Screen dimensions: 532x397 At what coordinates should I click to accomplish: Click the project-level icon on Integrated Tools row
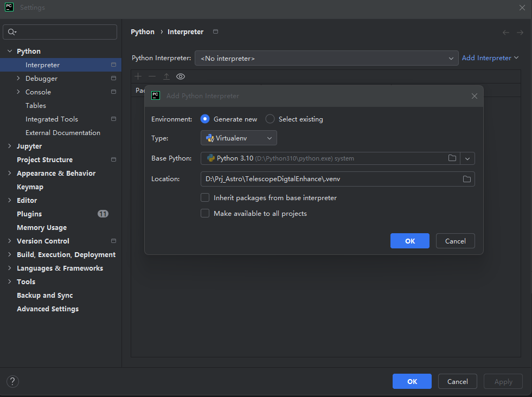point(114,119)
